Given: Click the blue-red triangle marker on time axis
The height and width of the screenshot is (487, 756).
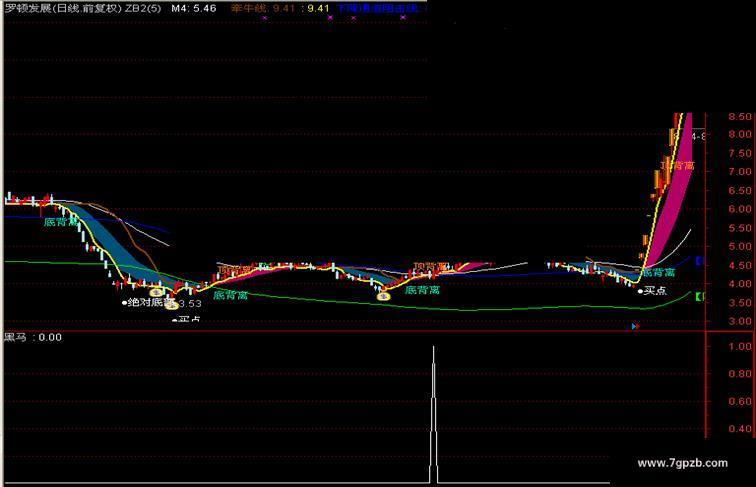Looking at the screenshot, I should [635, 326].
